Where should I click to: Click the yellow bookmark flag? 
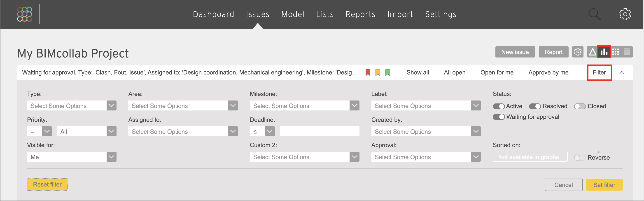tap(378, 72)
